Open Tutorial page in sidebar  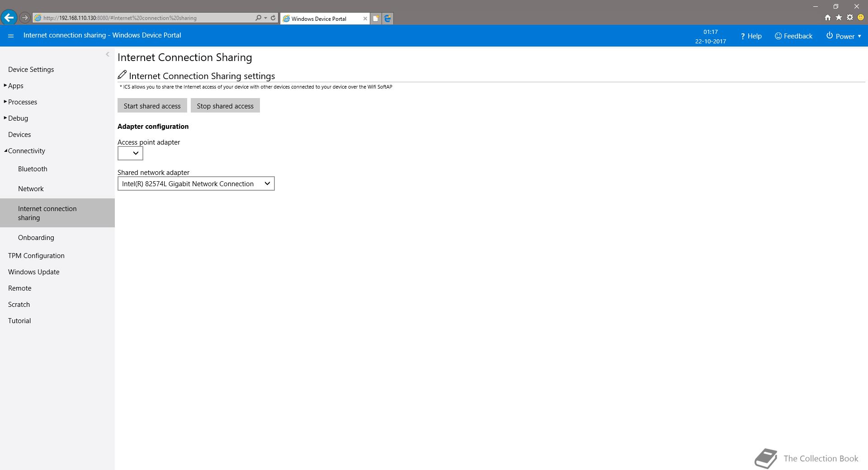point(19,321)
